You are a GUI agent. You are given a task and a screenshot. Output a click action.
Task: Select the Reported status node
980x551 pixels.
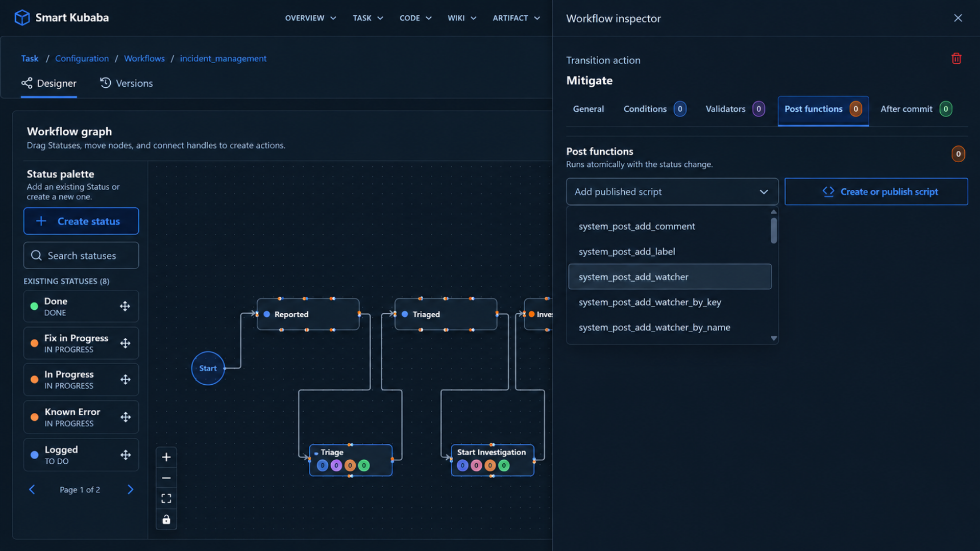point(308,314)
